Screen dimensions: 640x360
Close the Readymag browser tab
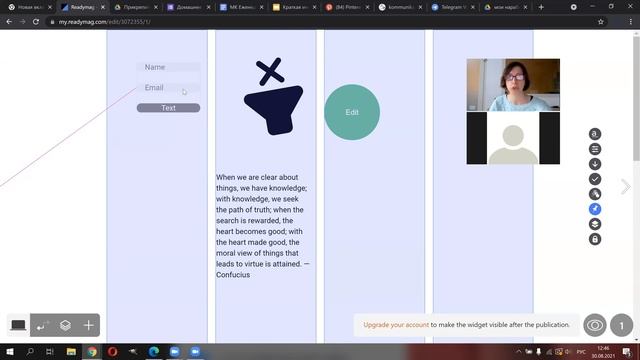click(103, 7)
